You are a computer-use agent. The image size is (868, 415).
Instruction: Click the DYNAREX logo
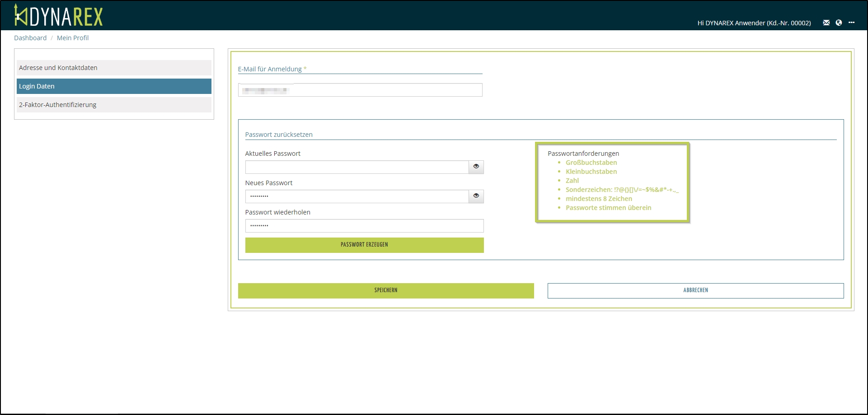(x=59, y=16)
